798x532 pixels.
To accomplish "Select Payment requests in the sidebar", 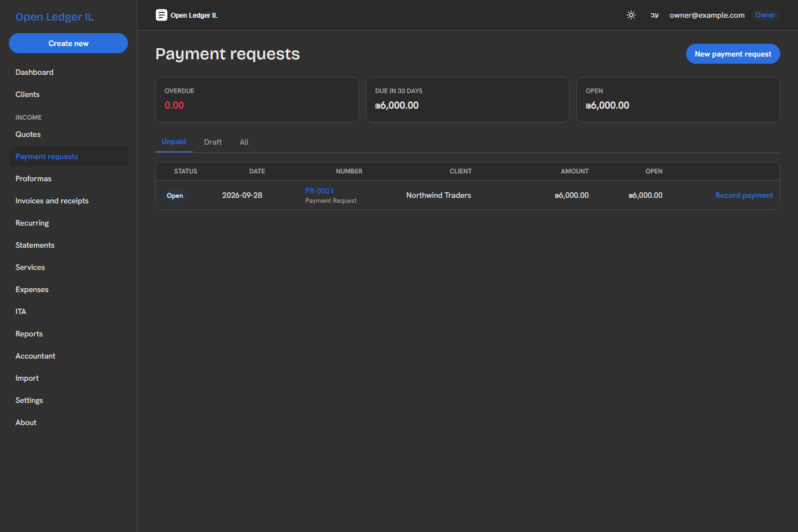I will pos(68,156).
